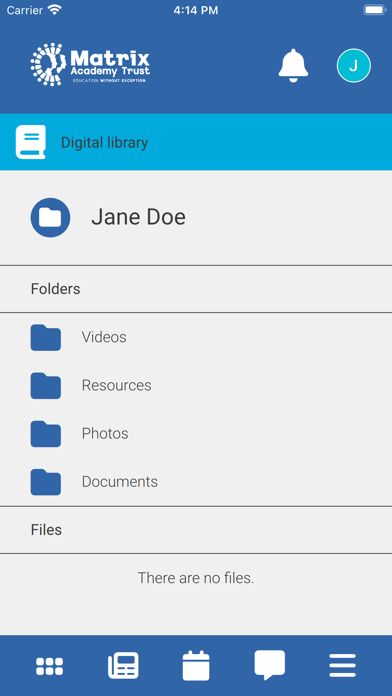Open the apps grid in bottom bar

point(49,666)
